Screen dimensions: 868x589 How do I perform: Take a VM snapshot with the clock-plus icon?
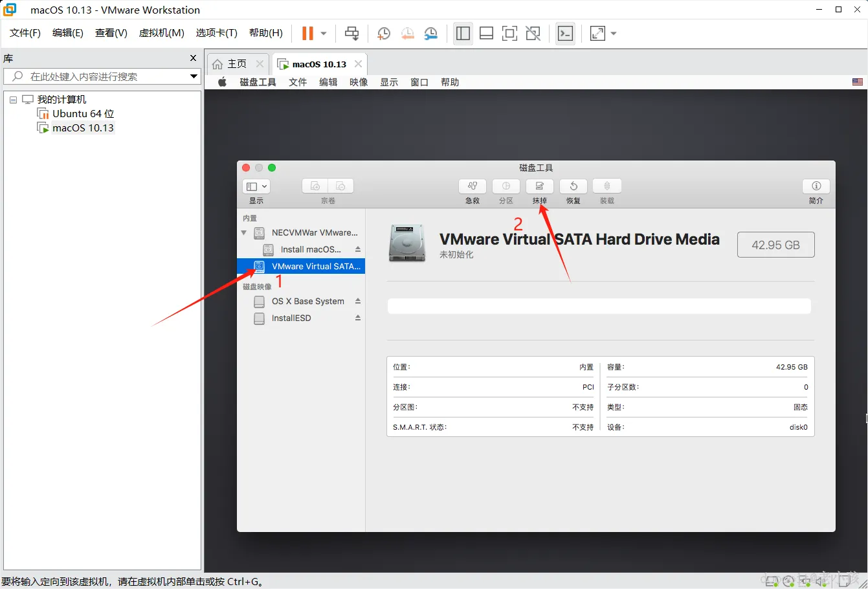[x=384, y=34]
